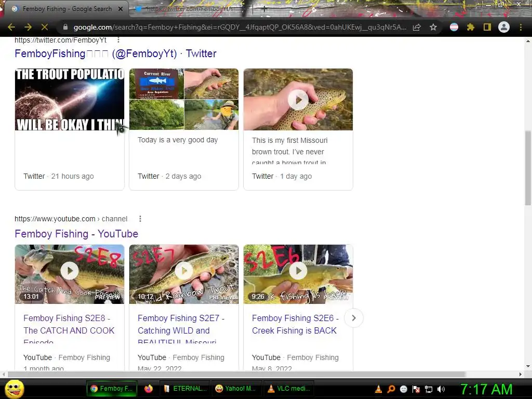Open Firefox from the taskbar
The height and width of the screenshot is (399, 532).
pyautogui.click(x=149, y=389)
